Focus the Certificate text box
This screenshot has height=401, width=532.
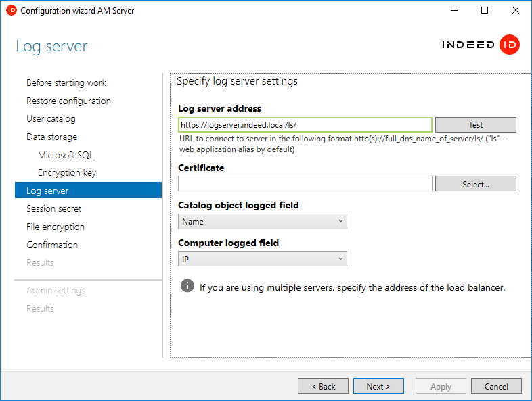tap(305, 184)
